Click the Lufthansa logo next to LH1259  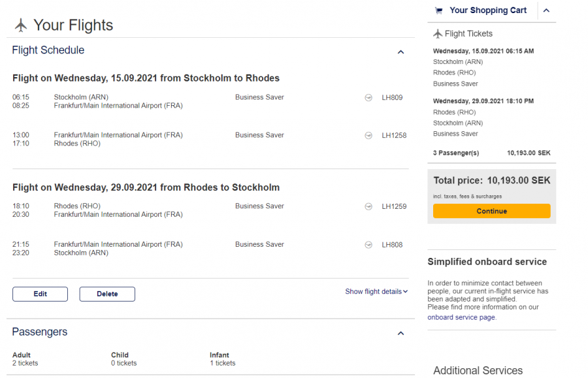pyautogui.click(x=368, y=207)
